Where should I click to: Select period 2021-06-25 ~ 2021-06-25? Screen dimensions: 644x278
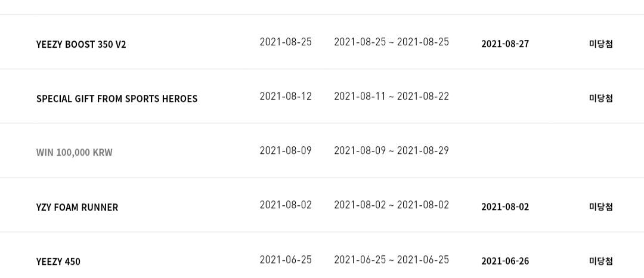(x=391, y=260)
